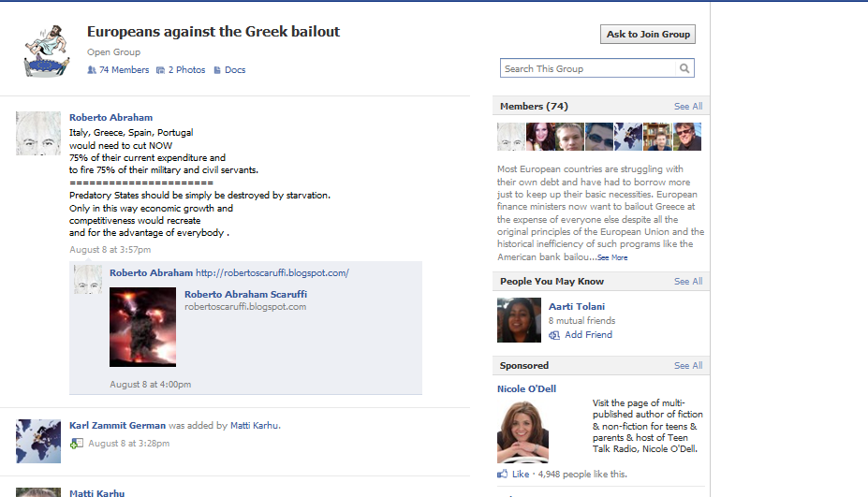
Task: Click the document icon beside Docs
Action: [217, 70]
